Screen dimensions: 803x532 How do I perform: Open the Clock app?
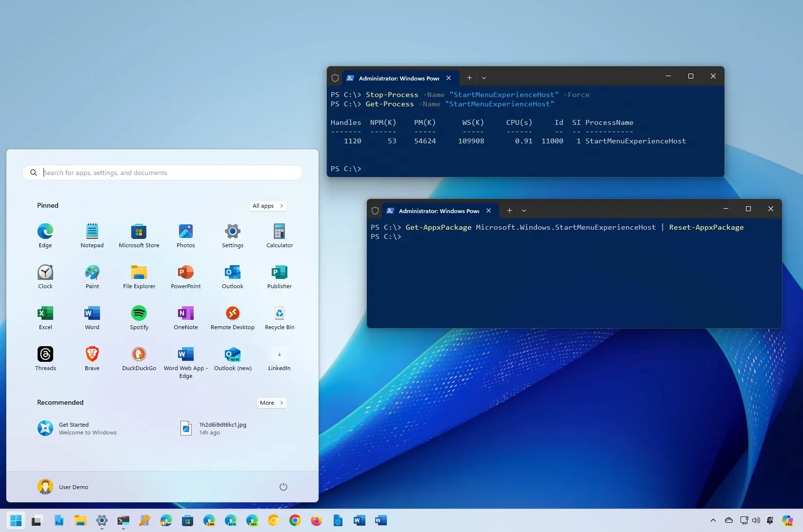(x=45, y=276)
